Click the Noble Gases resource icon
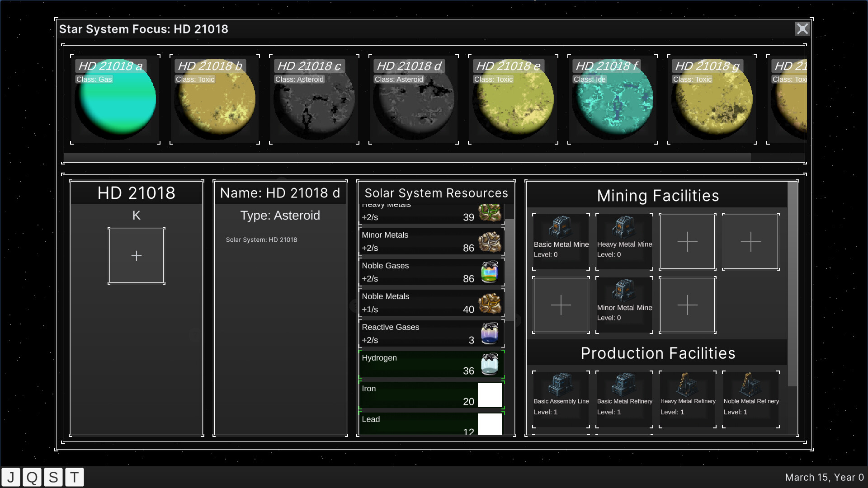This screenshot has height=488, width=868. point(490,272)
